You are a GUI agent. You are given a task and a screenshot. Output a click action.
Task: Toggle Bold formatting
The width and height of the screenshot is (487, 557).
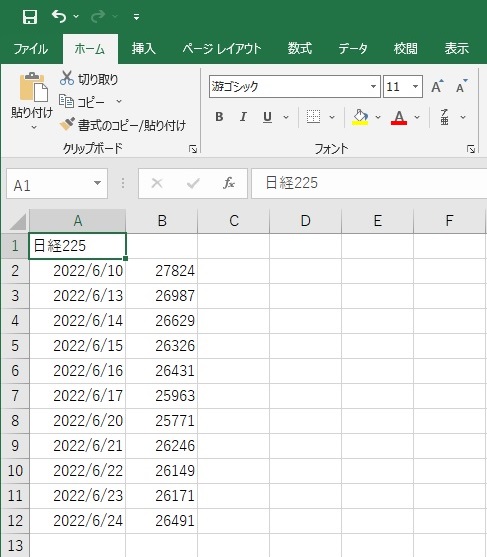tap(220, 117)
